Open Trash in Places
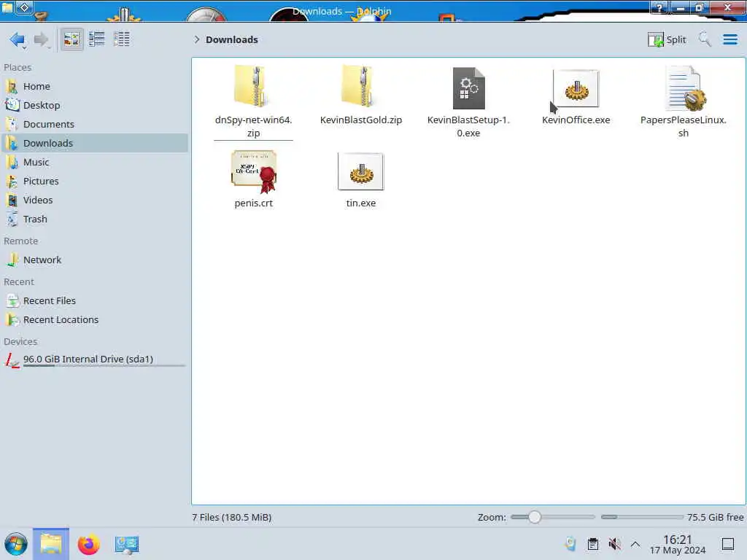 coord(96,219)
